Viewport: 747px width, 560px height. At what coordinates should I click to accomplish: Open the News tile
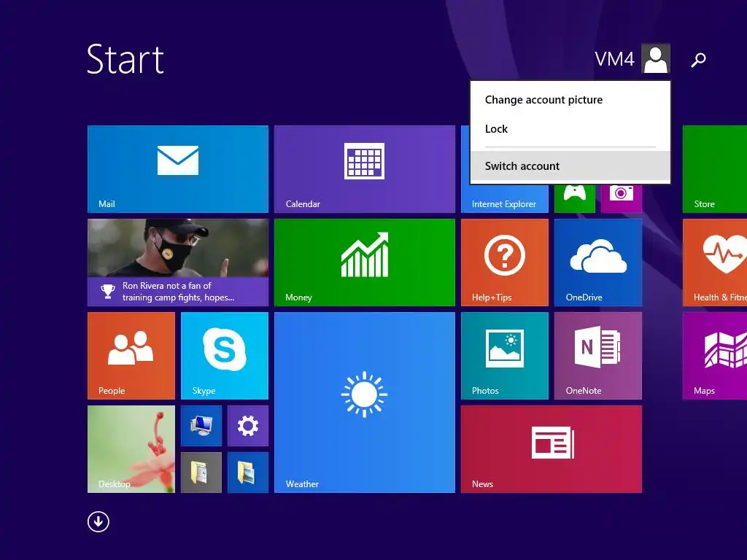551,449
